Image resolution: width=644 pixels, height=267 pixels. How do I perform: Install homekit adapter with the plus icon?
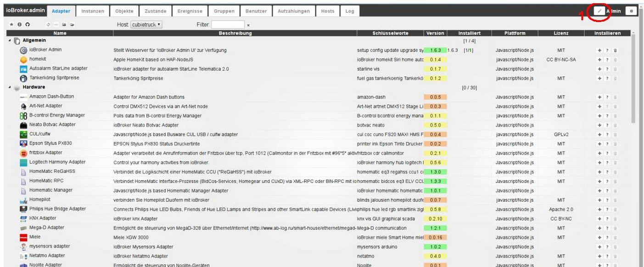pyautogui.click(x=599, y=60)
